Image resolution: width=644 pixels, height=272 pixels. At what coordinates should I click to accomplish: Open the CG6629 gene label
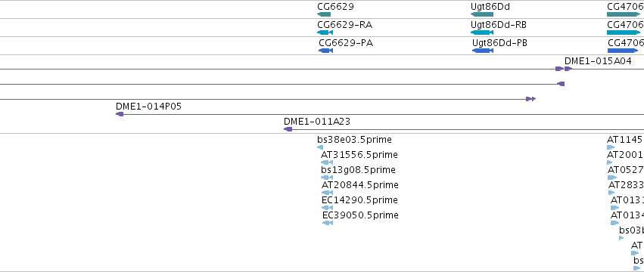pyautogui.click(x=335, y=6)
